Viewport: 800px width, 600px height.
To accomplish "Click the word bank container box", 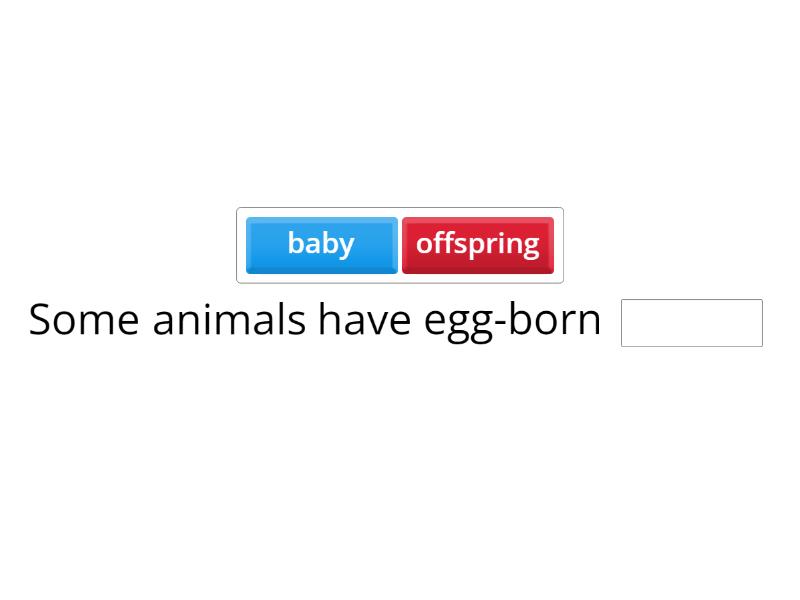I will click(400, 245).
